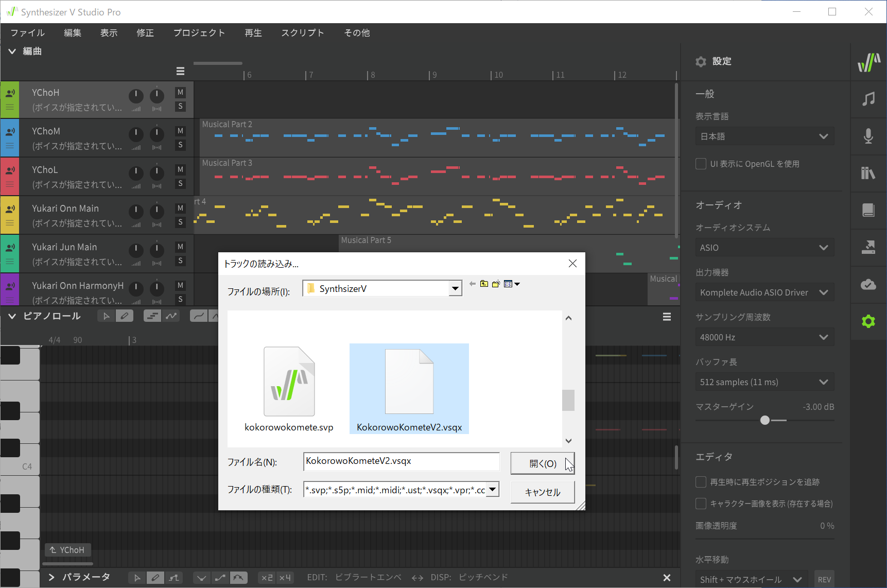Create a new folder in file dialog
The height and width of the screenshot is (588, 887).
click(496, 284)
